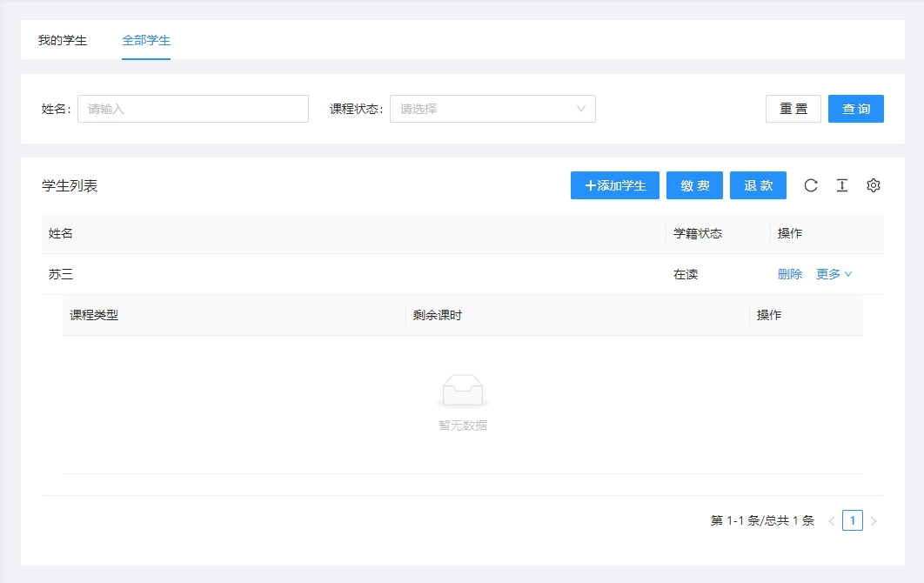Image resolution: width=924 pixels, height=583 pixels.
Task: Expand the 更多 dropdown for 苏三
Action: [834, 274]
